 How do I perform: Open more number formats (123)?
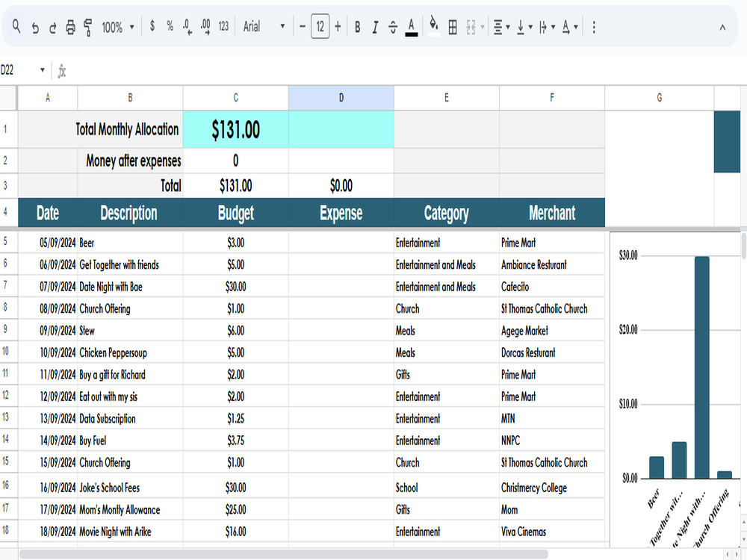(x=223, y=26)
